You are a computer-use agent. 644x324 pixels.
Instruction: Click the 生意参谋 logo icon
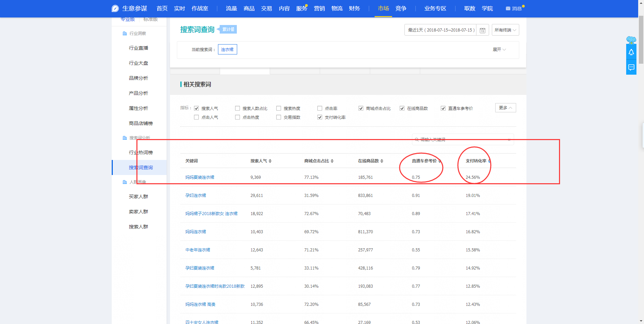115,9
